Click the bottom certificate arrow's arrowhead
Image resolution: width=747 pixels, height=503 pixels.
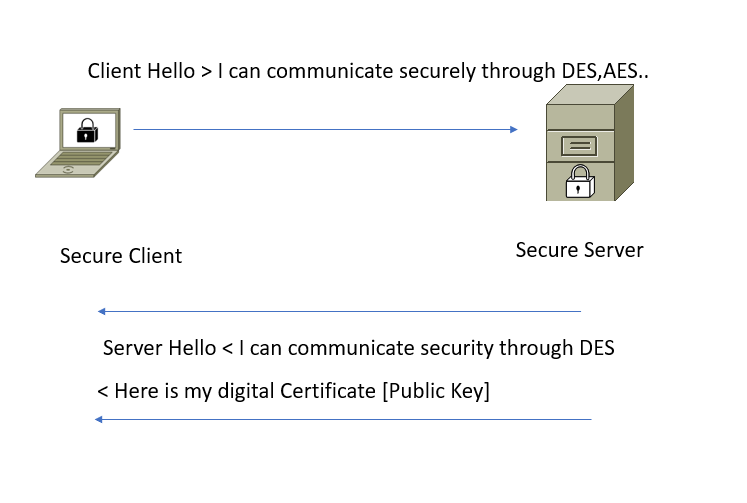pos(99,419)
